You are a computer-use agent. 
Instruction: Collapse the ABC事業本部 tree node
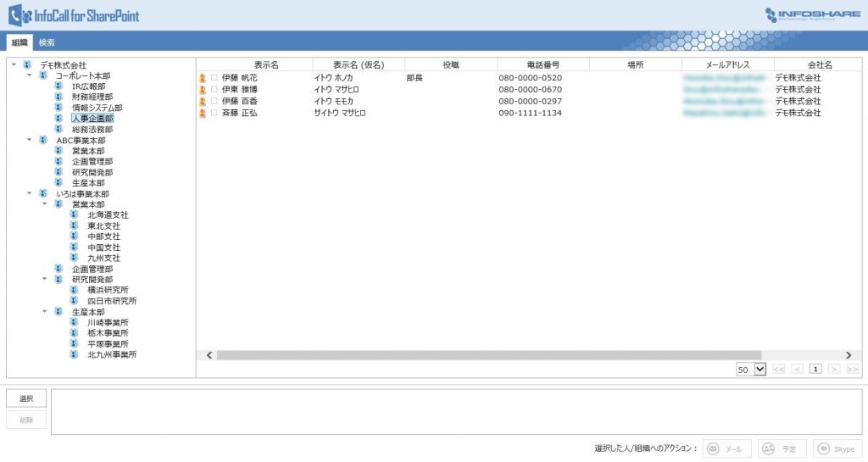click(x=30, y=140)
